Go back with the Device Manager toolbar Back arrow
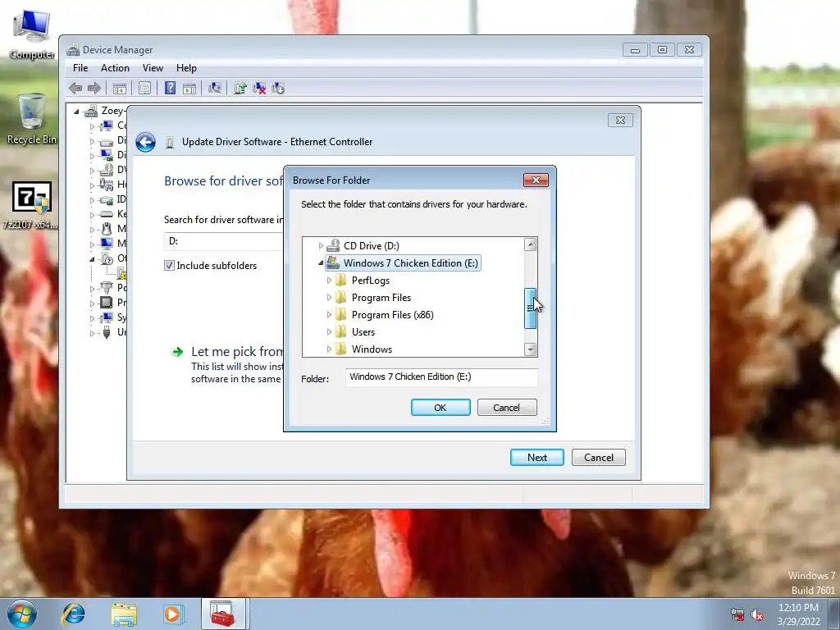This screenshot has height=630, width=840. point(75,89)
